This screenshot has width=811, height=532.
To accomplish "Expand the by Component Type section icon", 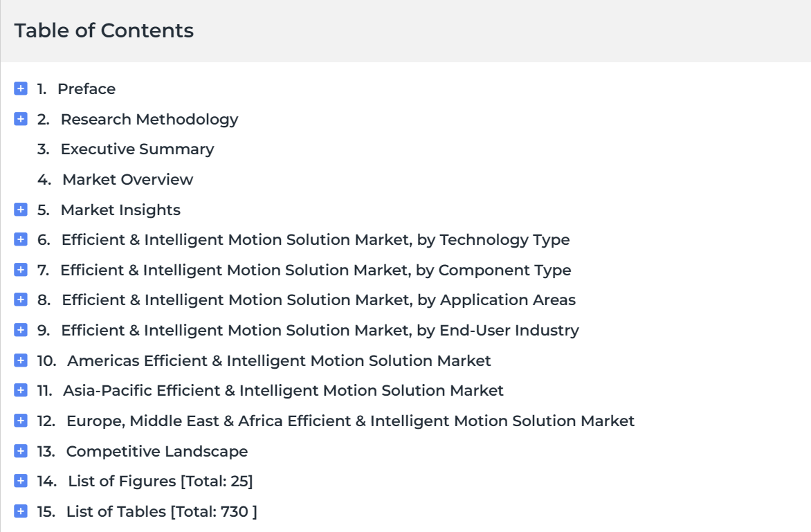I will tap(21, 270).
